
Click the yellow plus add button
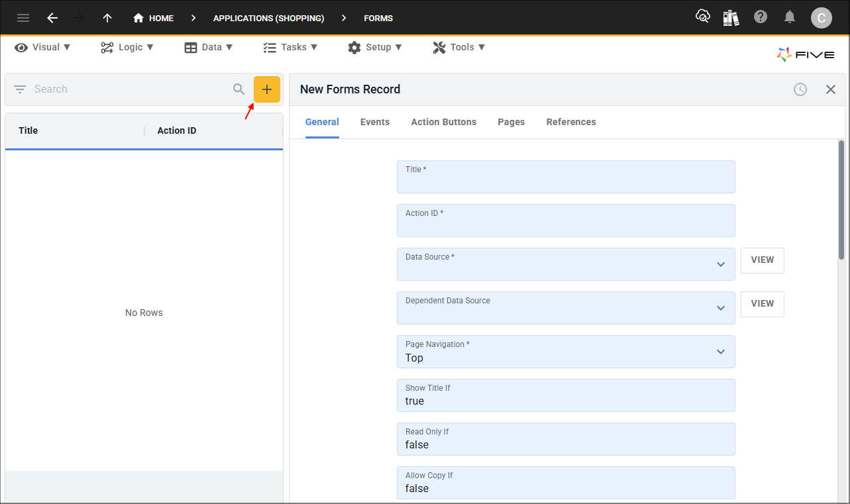point(267,89)
